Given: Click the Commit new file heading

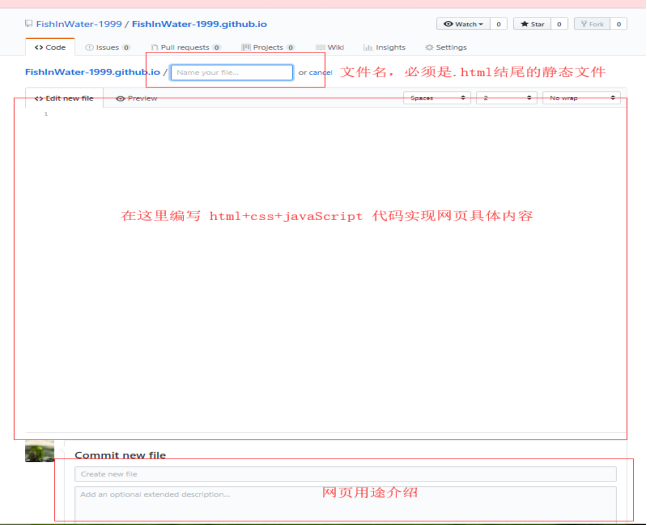Looking at the screenshot, I should point(120,455).
